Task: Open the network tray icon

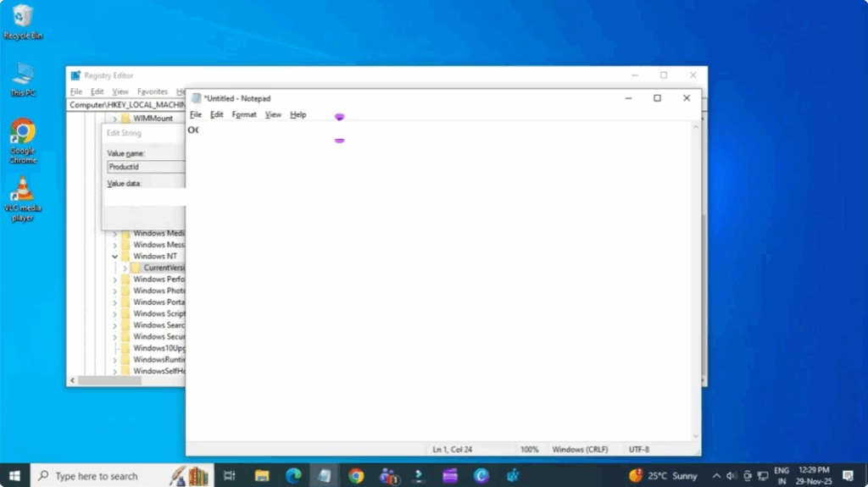Action: click(763, 476)
